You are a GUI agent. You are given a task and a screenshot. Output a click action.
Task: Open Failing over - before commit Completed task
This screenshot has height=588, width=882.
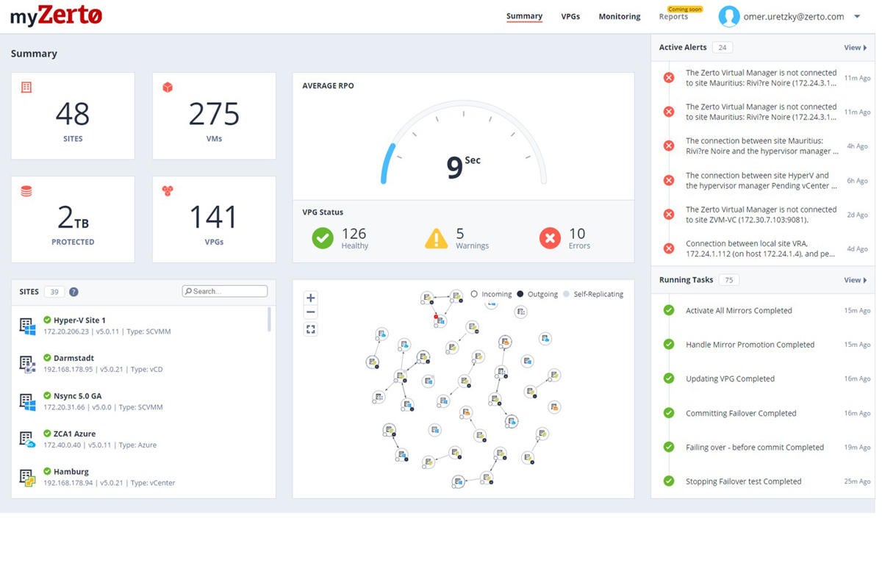763,447
